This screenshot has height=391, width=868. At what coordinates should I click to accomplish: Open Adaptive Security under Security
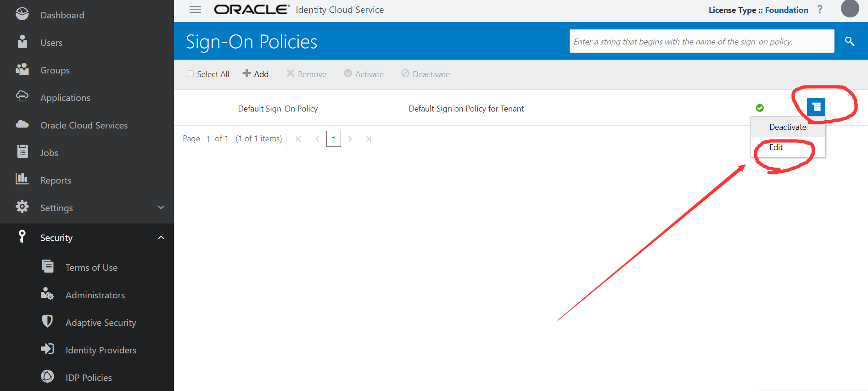pos(101,323)
